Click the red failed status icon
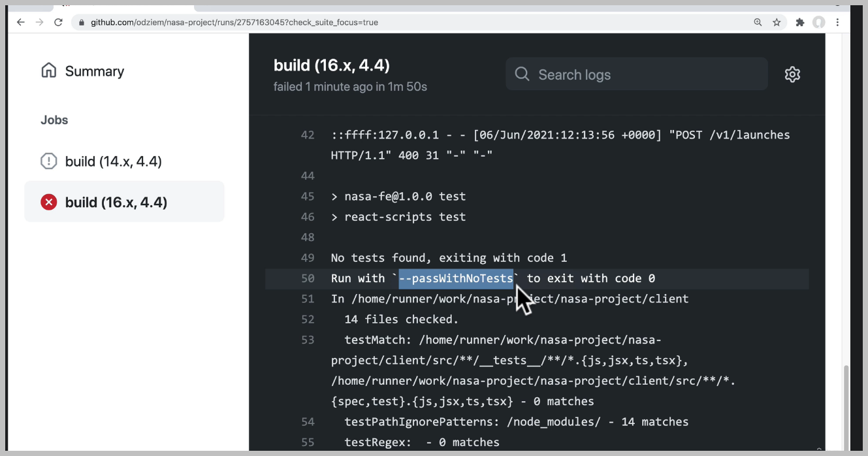Screen dimensions: 868x456 pos(49,202)
